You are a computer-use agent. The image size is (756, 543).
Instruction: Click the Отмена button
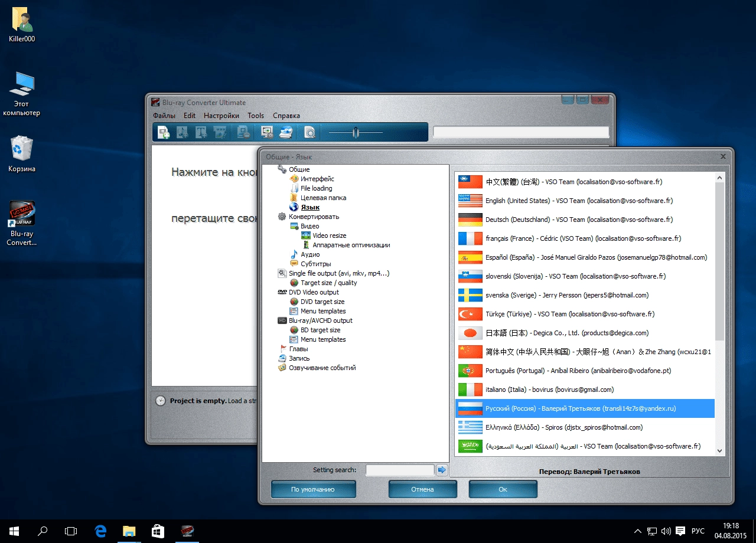click(x=423, y=489)
